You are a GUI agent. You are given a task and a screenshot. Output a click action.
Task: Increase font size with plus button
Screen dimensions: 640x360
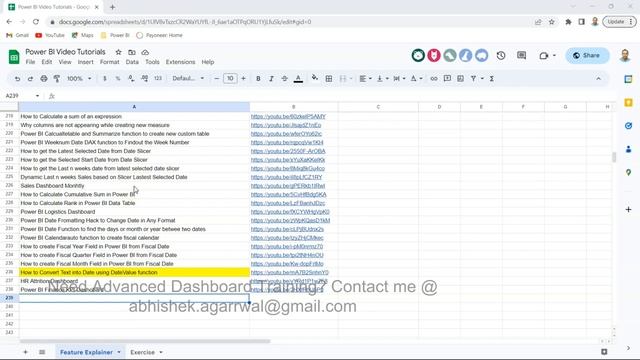pyautogui.click(x=243, y=78)
